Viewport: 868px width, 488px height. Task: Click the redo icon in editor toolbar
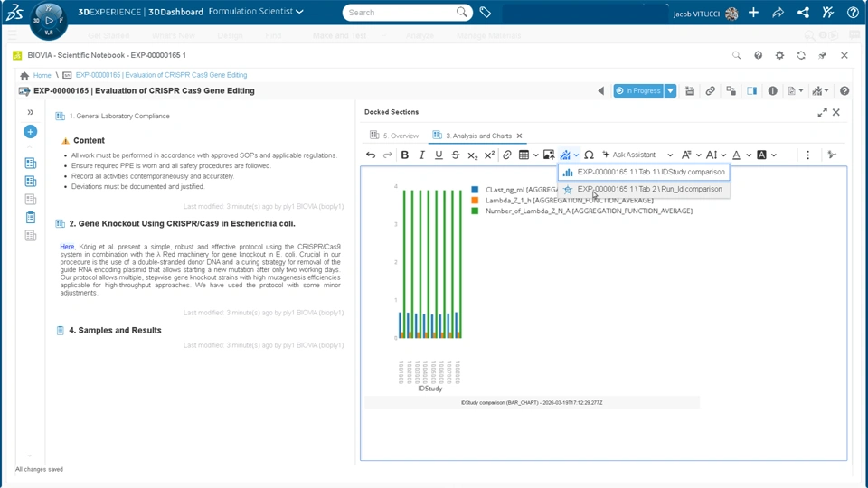tap(388, 155)
